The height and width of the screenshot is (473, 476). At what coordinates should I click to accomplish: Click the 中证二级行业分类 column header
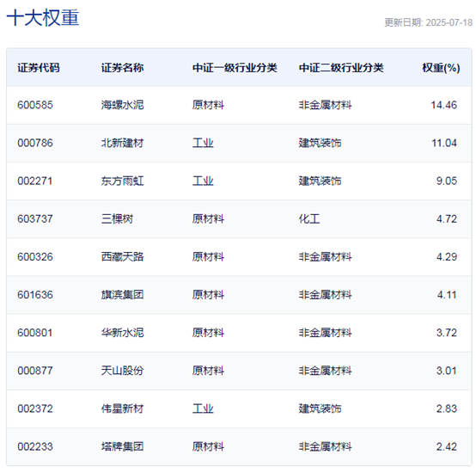pyautogui.click(x=341, y=67)
